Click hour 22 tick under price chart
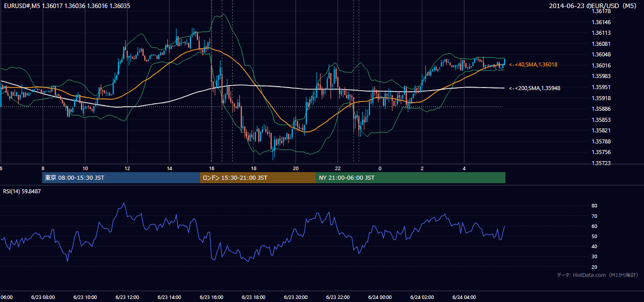644x302 pixels. pyautogui.click(x=338, y=168)
